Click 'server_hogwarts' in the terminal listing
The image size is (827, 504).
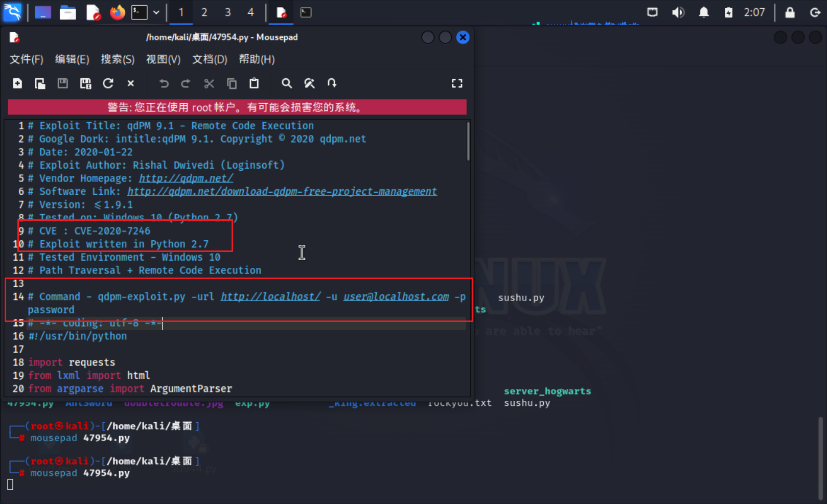[x=547, y=392]
